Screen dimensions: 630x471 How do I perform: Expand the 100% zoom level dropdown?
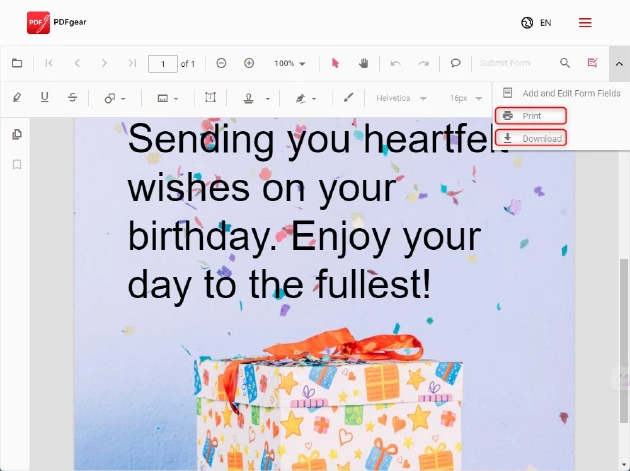(290, 63)
